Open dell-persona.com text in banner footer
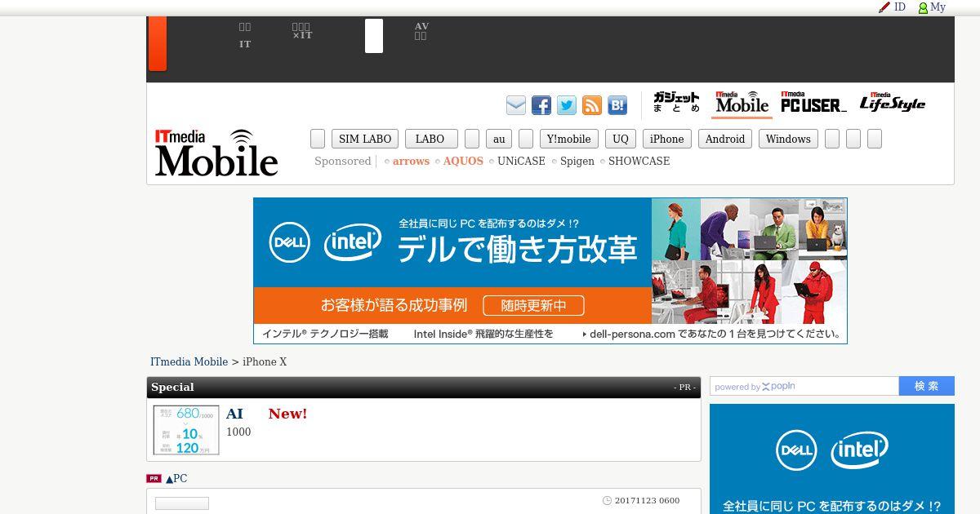This screenshot has height=514, width=980. point(632,334)
